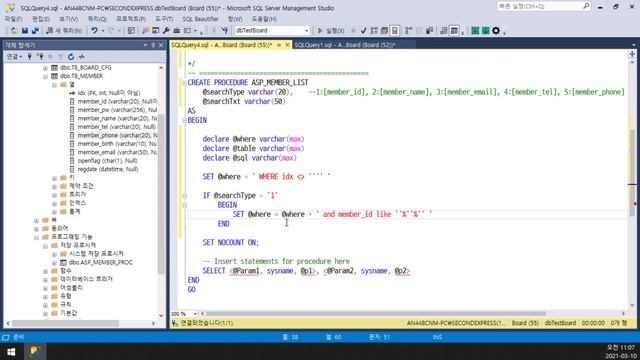This screenshot has width=640, height=360.
Task: Open the 쿼리(Q) menu
Action: (x=97, y=19)
